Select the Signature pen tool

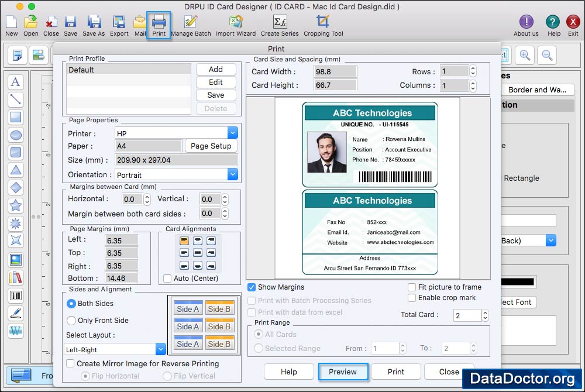coord(16,313)
